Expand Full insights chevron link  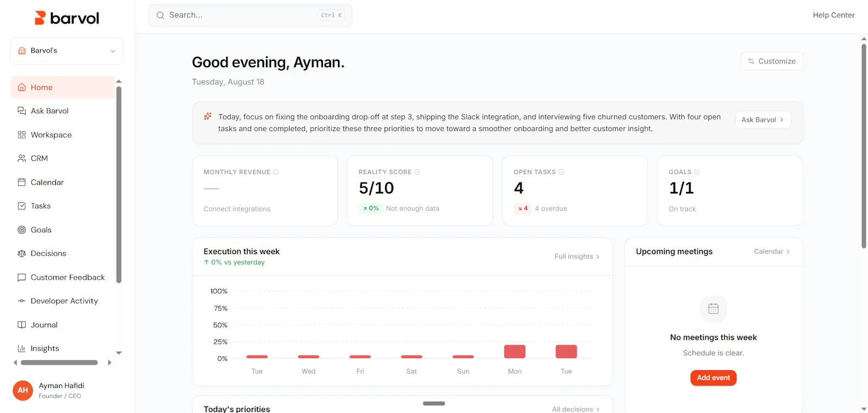[577, 256]
